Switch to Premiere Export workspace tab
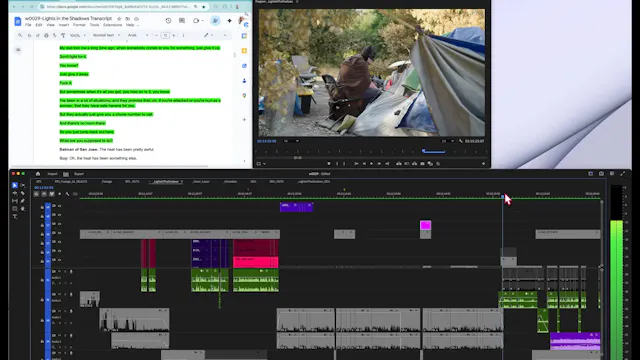The height and width of the screenshot is (360, 640). [79, 174]
